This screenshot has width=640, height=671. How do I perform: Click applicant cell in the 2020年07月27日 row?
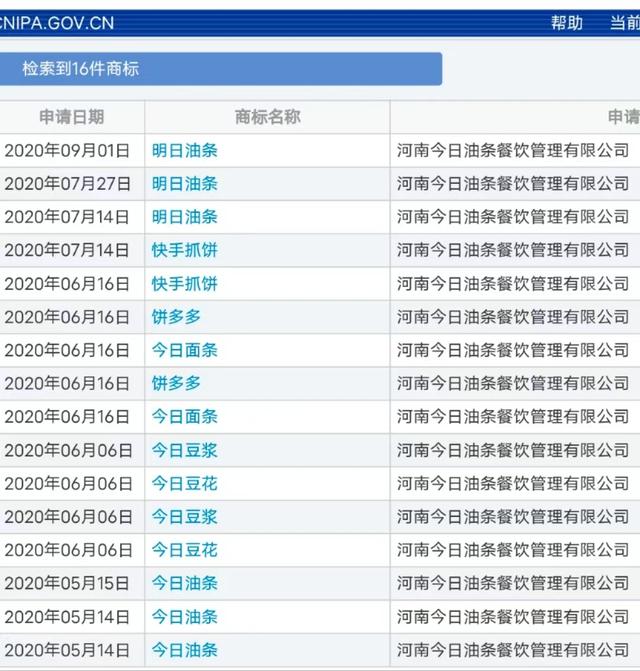click(513, 184)
